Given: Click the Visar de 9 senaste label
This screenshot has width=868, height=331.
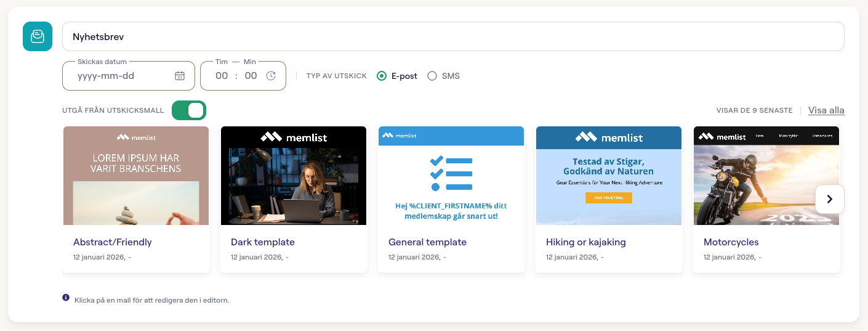Looking at the screenshot, I should coord(754,110).
